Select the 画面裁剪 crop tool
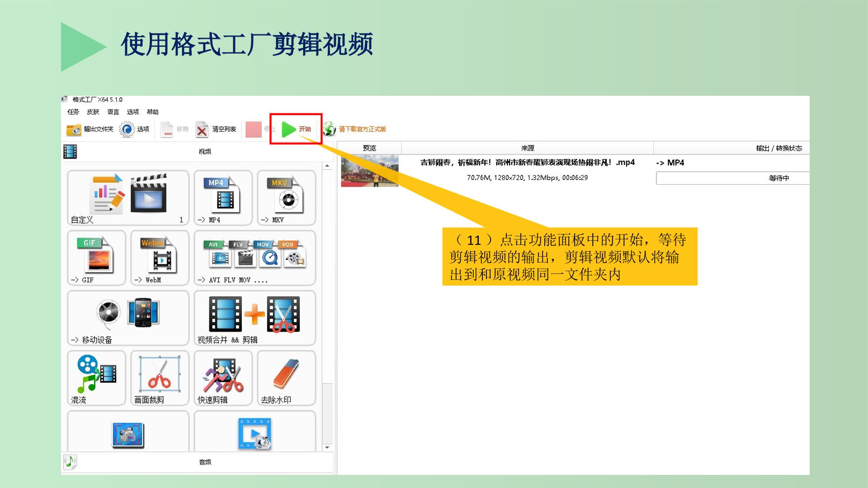The height and width of the screenshot is (488, 868). 160,378
